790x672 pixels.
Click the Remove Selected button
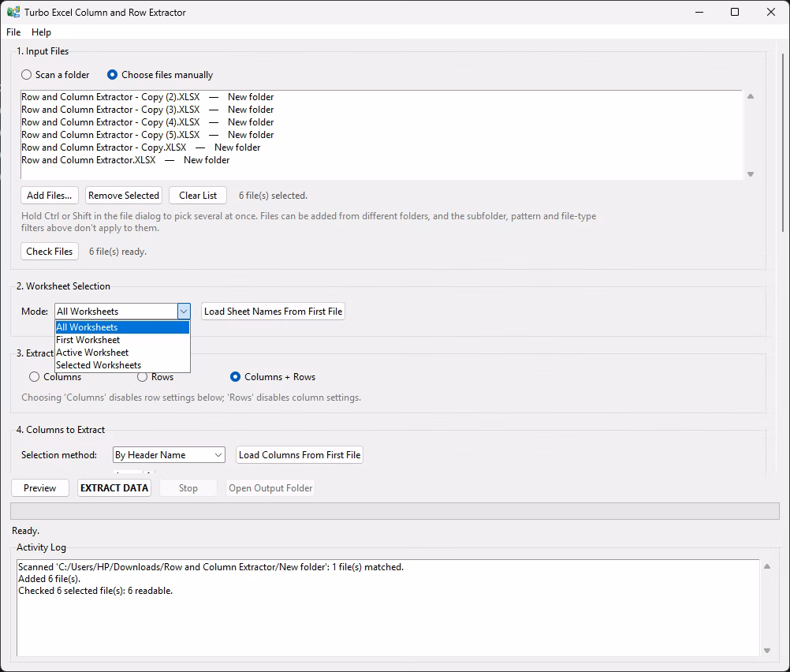pos(124,196)
